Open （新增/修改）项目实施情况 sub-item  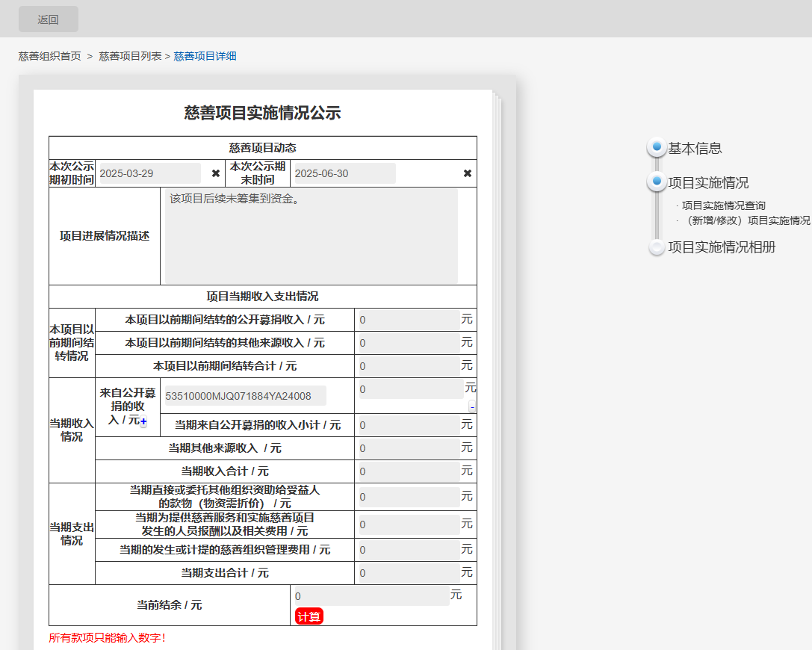(x=746, y=220)
